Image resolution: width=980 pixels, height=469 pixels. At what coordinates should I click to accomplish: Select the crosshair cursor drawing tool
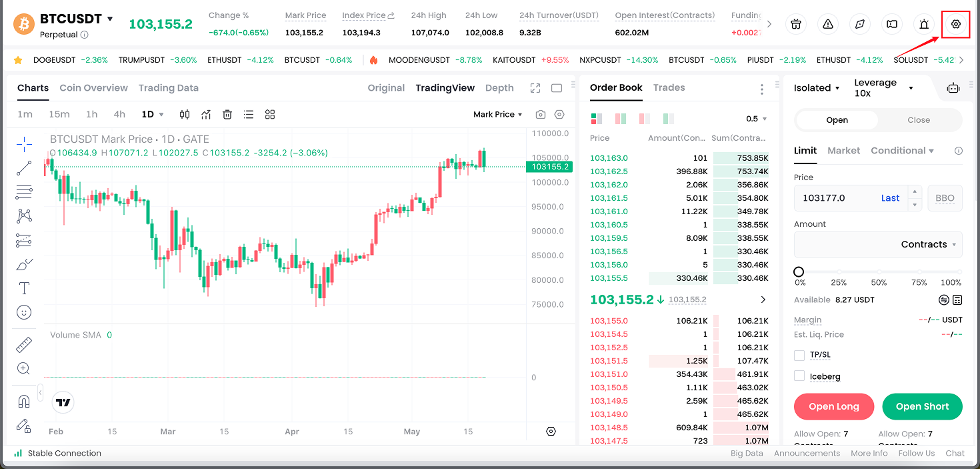tap(24, 144)
